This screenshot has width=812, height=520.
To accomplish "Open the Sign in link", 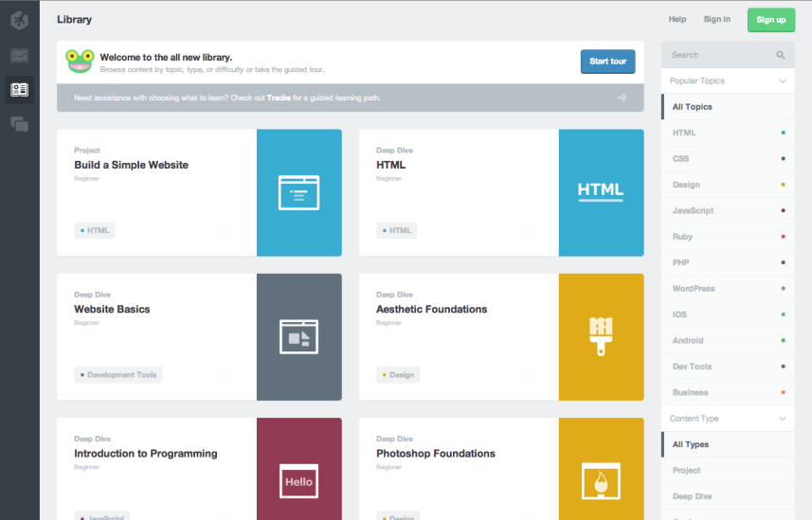I will 716,19.
